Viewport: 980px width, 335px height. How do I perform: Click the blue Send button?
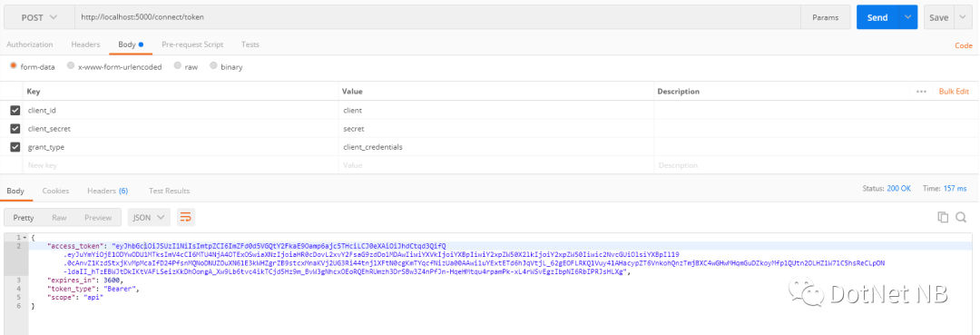[877, 17]
